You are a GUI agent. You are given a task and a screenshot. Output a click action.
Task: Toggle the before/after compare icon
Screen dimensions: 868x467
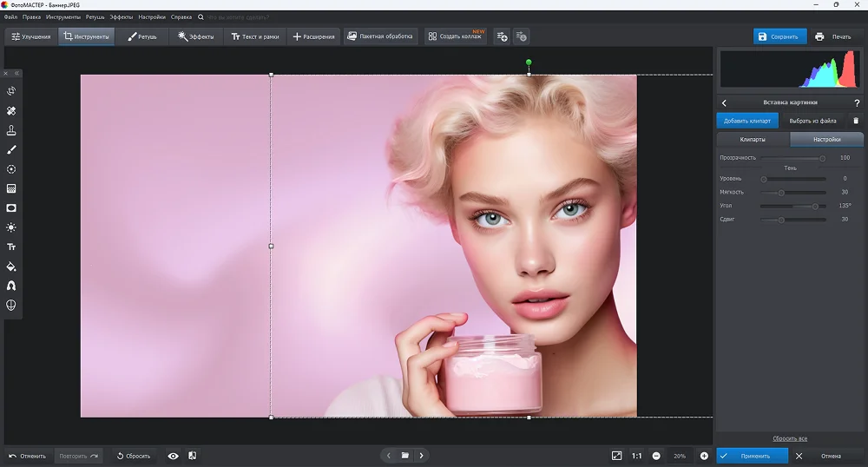point(192,456)
